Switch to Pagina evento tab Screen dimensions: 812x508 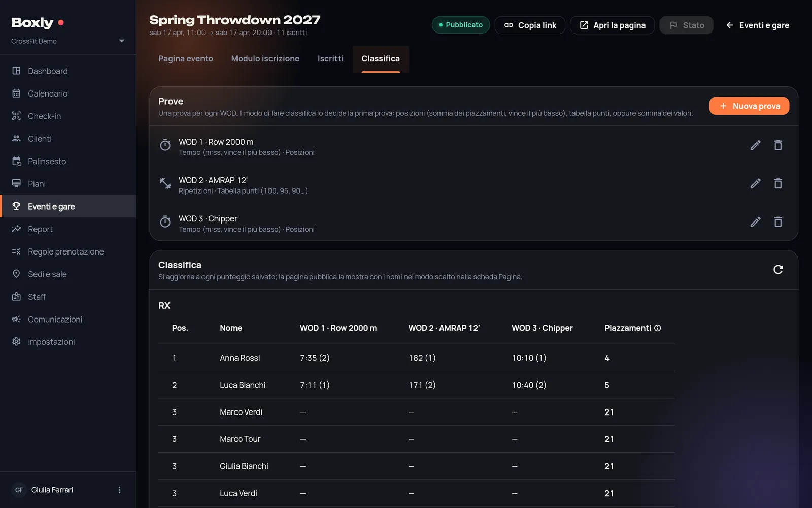point(186,59)
